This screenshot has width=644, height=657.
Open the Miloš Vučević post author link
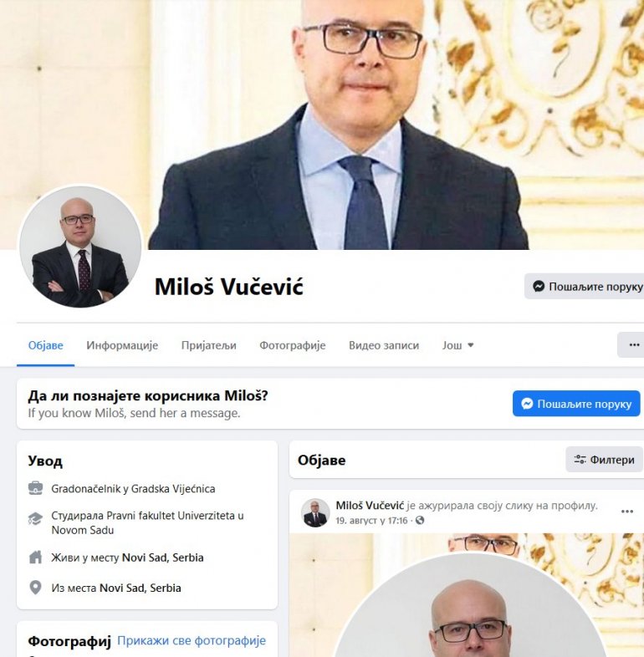coord(370,506)
